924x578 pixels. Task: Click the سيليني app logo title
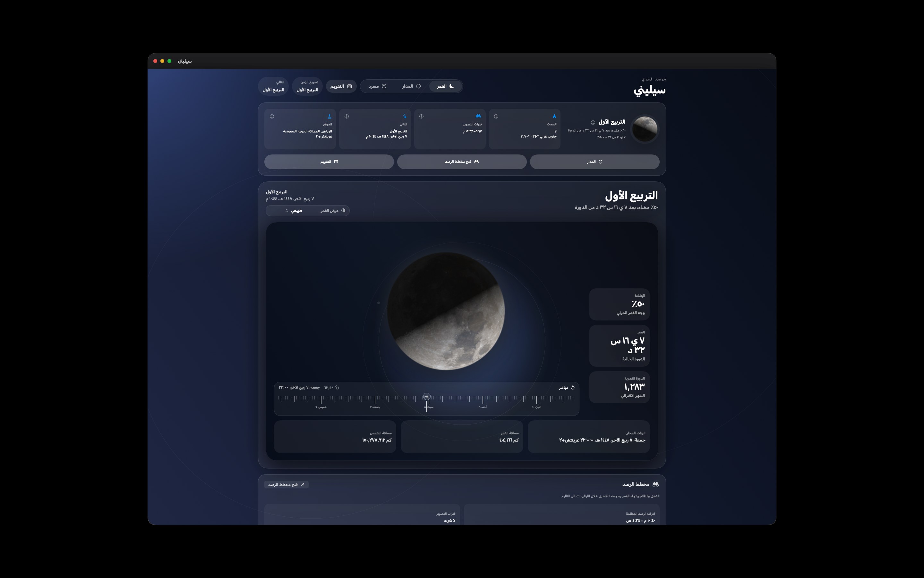pos(649,90)
